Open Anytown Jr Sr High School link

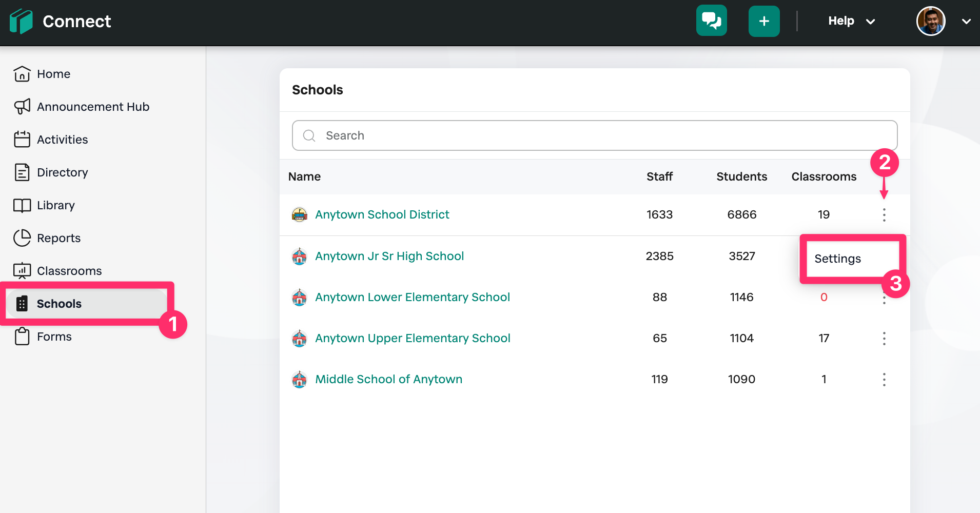coord(389,256)
